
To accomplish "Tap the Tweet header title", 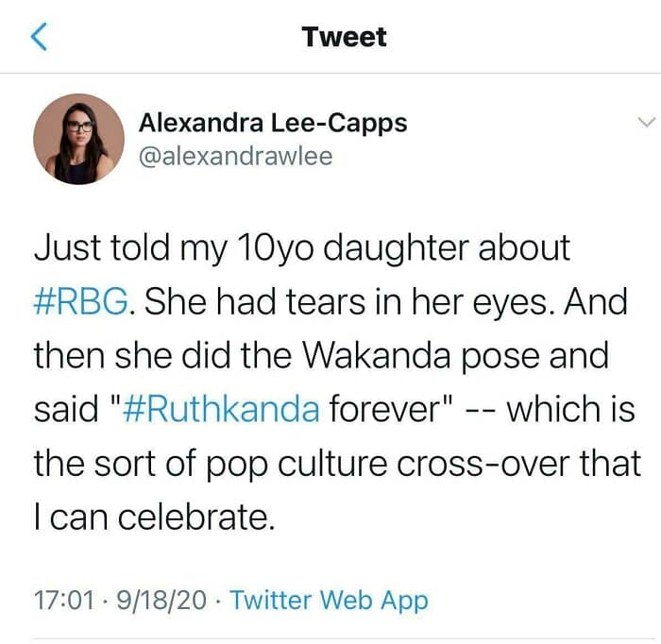I will (344, 37).
